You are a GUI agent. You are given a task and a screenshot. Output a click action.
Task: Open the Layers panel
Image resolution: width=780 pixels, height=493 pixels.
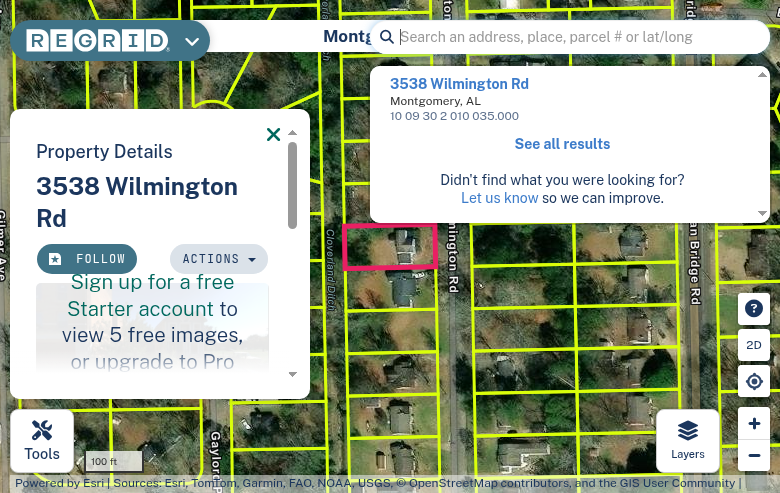[x=687, y=441]
